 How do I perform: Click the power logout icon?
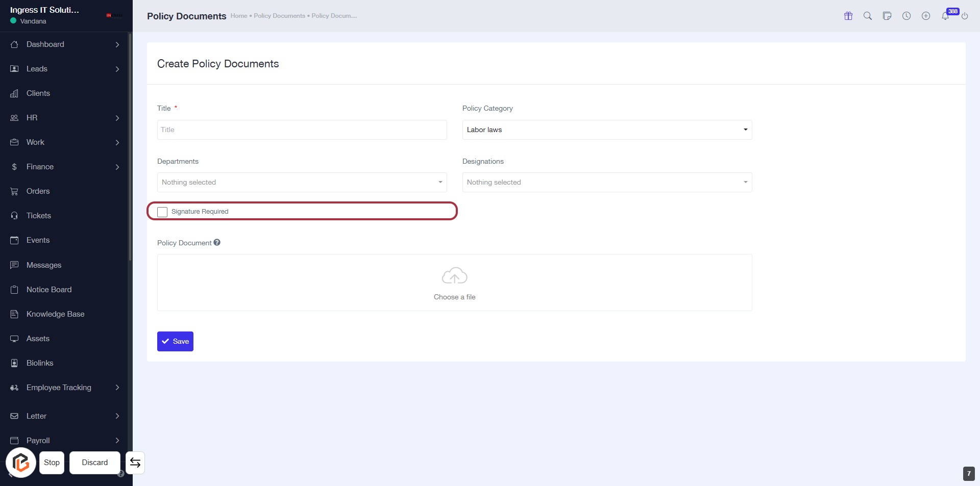[x=965, y=16]
